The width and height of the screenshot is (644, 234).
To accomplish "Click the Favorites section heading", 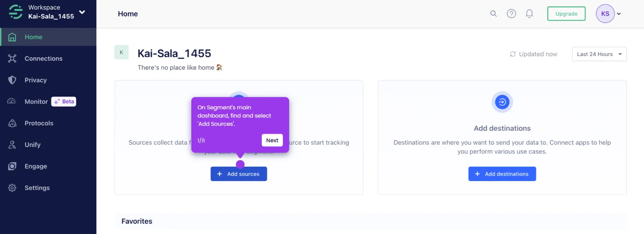I will point(137,221).
